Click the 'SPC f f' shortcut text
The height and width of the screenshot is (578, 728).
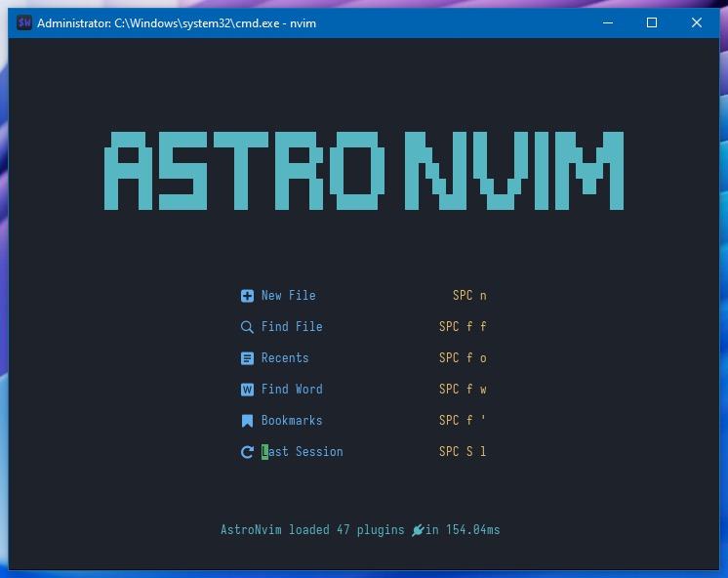click(x=463, y=327)
